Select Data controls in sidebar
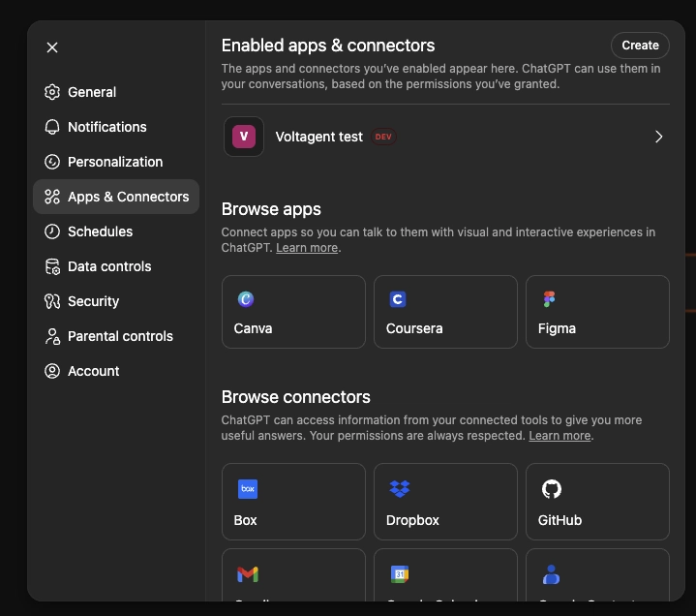Viewport: 696px width, 616px height. (x=108, y=266)
